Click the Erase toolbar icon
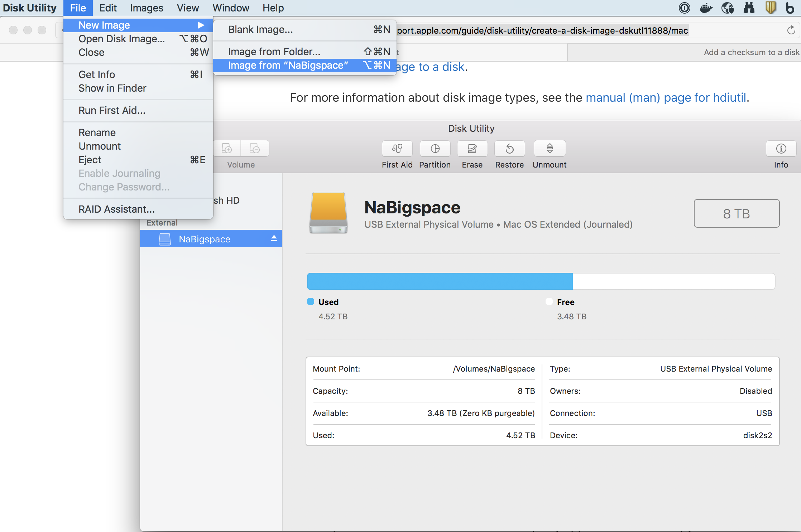Viewport: 801px width, 532px height. click(x=472, y=149)
